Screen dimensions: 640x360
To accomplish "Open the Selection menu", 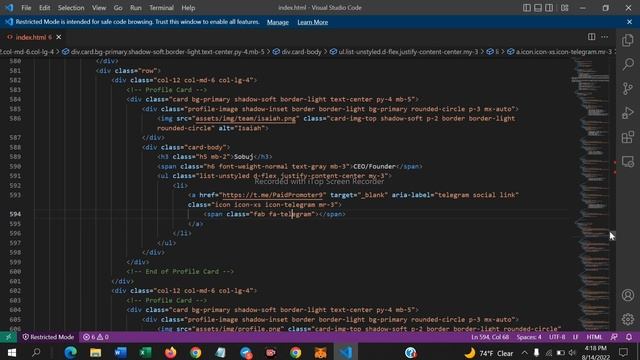I will pos(71,8).
